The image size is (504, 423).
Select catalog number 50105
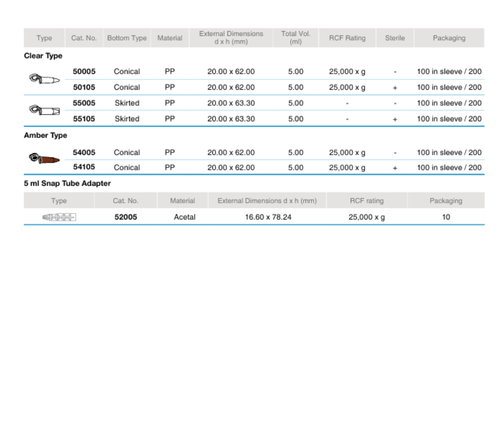(x=84, y=87)
